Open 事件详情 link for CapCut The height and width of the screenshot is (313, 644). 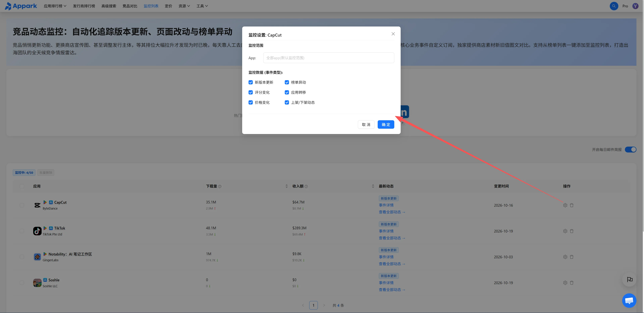pyautogui.click(x=386, y=205)
